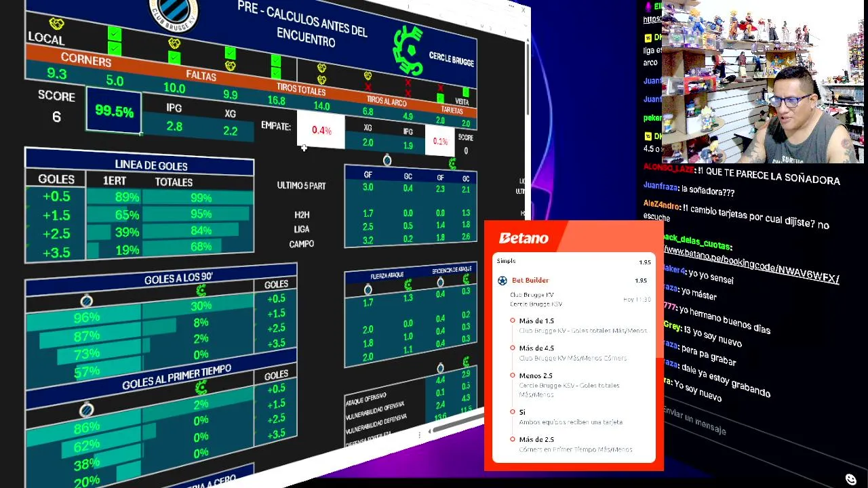Click Club Brugge icon under Fuerza Ataque header
868x488 pixels.
[368, 289]
